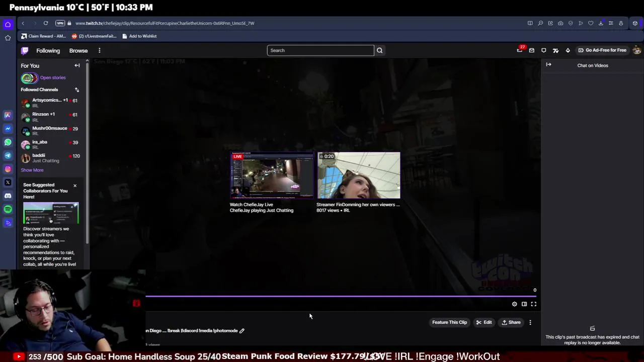Watch ChefieJay Live thumbnail
This screenshot has width=644, height=362.
pyautogui.click(x=272, y=175)
